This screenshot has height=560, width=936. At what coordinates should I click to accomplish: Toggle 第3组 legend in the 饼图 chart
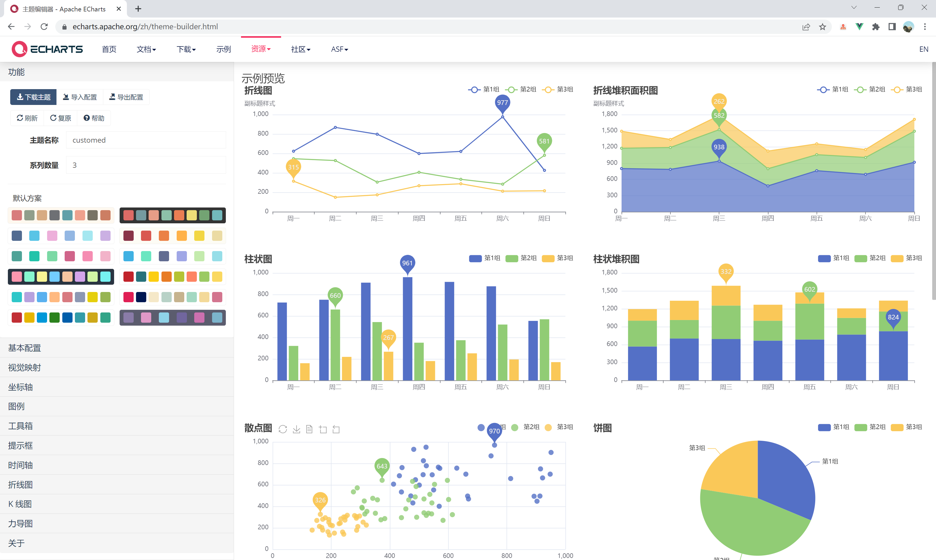coord(907,427)
